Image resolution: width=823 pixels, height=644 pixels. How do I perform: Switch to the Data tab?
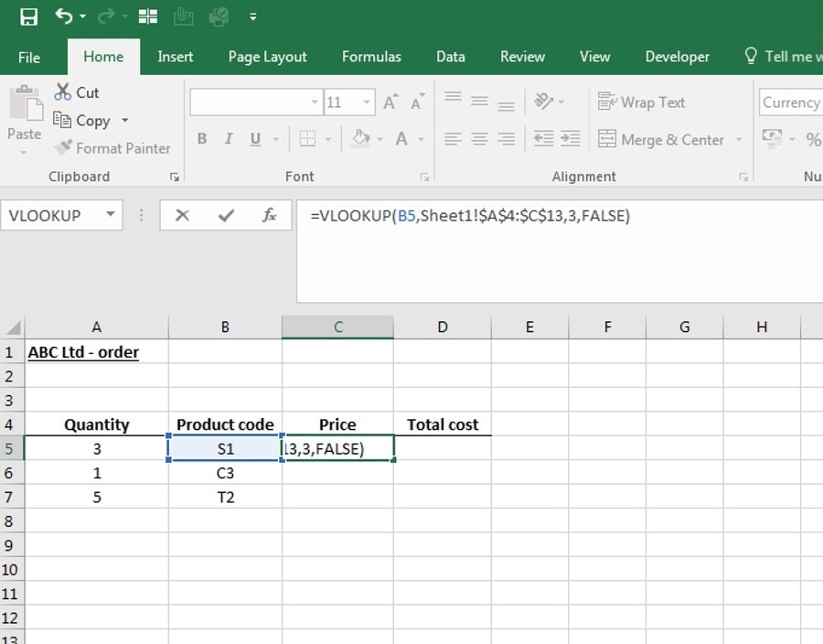[450, 57]
